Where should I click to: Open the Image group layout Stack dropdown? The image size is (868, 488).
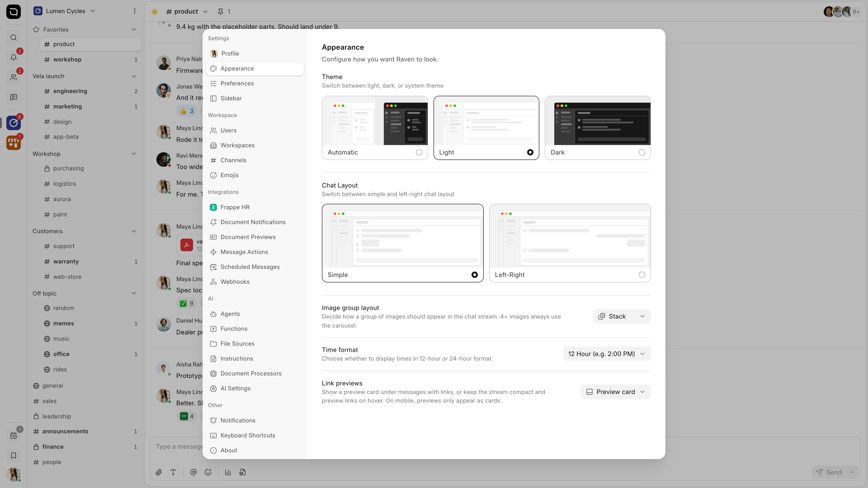coord(622,316)
